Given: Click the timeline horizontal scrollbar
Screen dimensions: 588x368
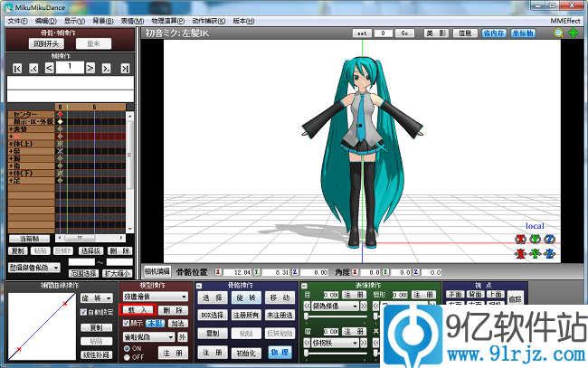Looking at the screenshot, I should click(x=90, y=240).
